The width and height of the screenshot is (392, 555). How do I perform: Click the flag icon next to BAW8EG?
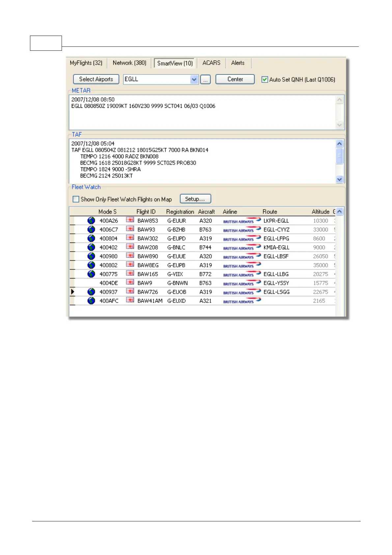[130, 264]
